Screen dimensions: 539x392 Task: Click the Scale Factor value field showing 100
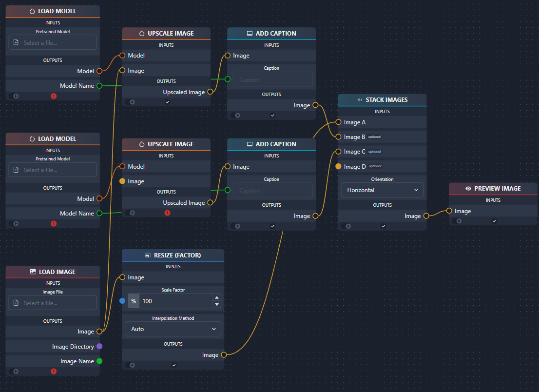(175, 301)
